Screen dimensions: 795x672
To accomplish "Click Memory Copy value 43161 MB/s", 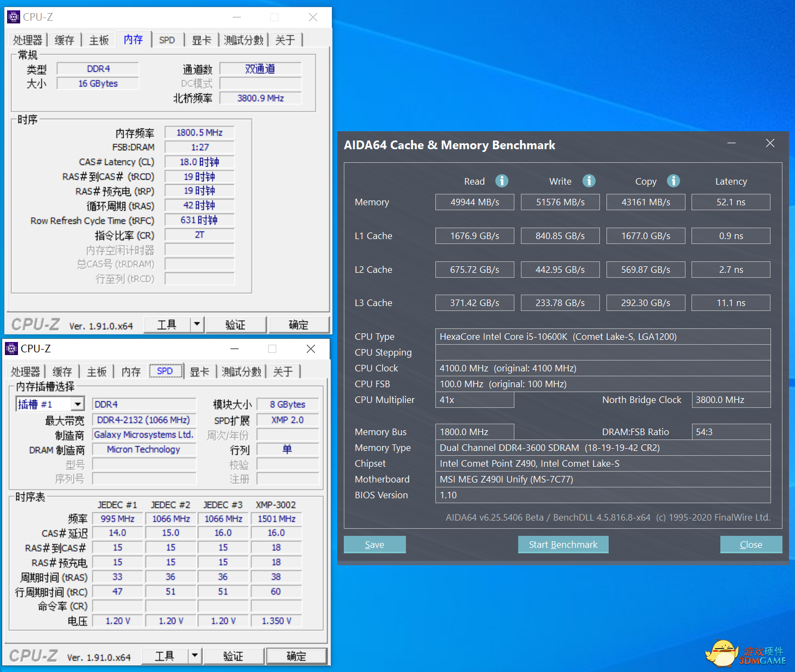I will tap(646, 202).
